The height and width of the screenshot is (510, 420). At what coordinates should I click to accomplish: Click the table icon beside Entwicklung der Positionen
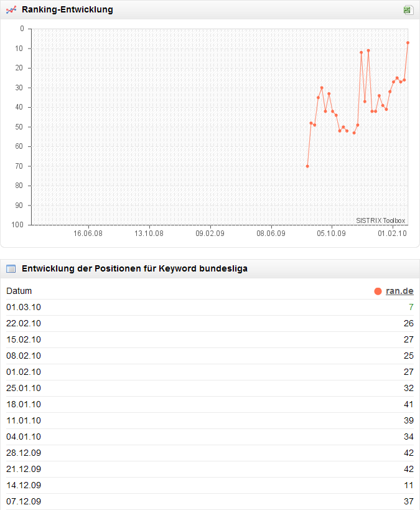tap(11, 269)
